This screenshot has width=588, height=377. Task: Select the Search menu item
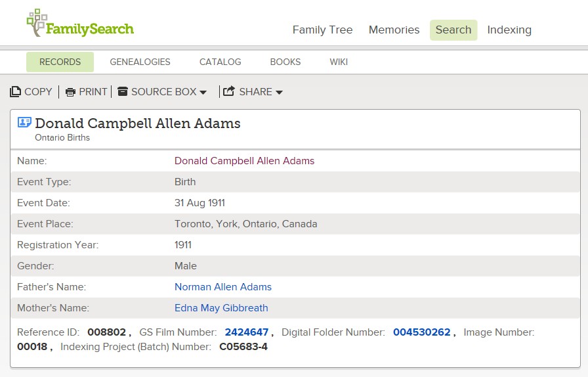pyautogui.click(x=453, y=30)
